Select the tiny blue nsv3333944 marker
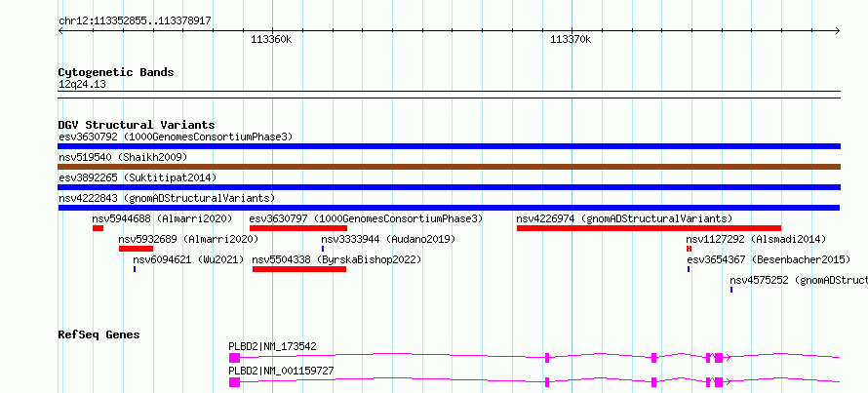 point(323,249)
